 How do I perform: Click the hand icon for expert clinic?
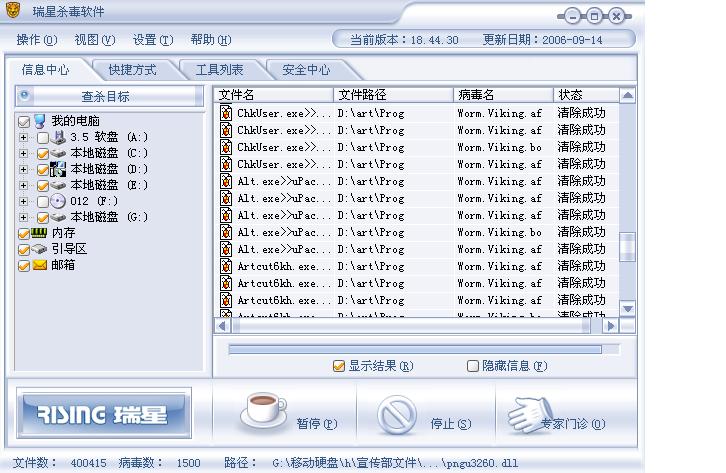click(531, 414)
